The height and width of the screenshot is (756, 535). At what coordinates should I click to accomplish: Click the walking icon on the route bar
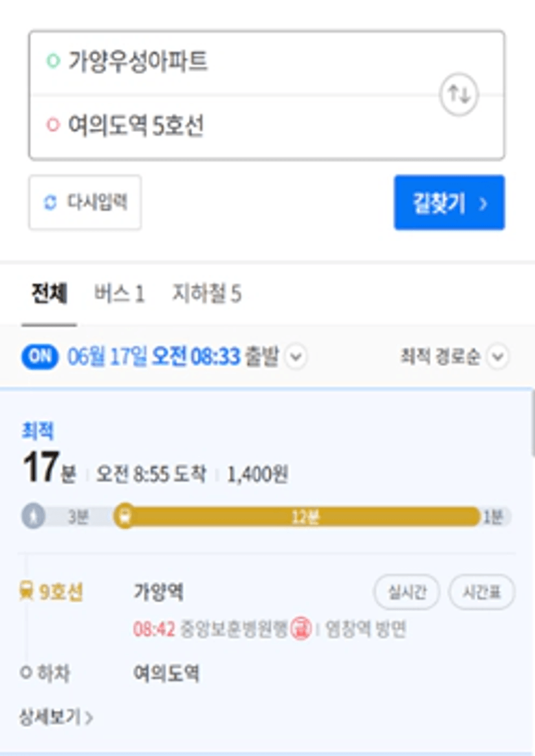pos(33,517)
